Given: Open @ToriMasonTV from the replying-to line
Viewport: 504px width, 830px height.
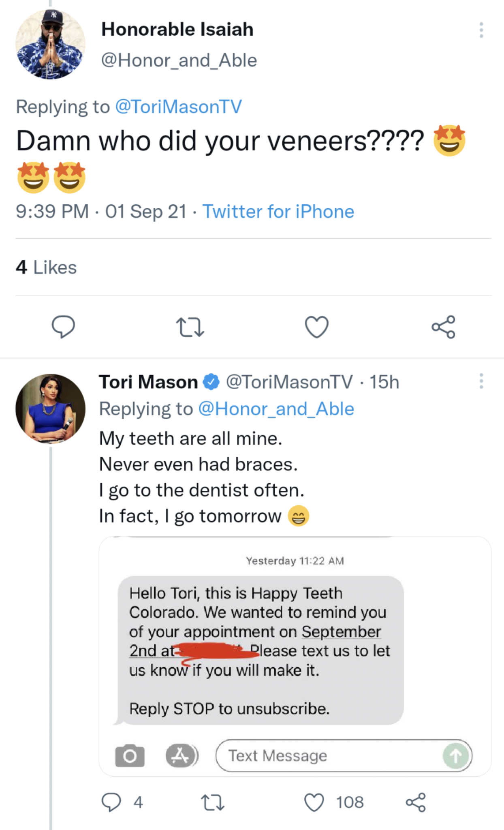Looking at the screenshot, I should 177,106.
